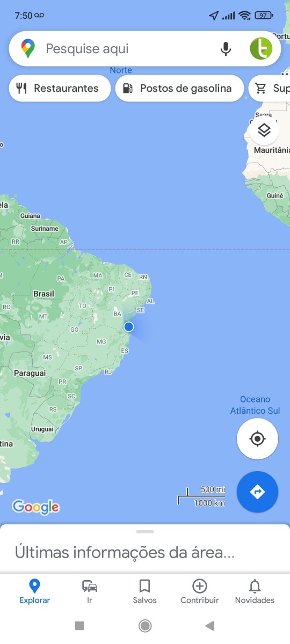This screenshot has height=644, width=290.
Task: Tap the voice search microphone icon
Action: (226, 49)
